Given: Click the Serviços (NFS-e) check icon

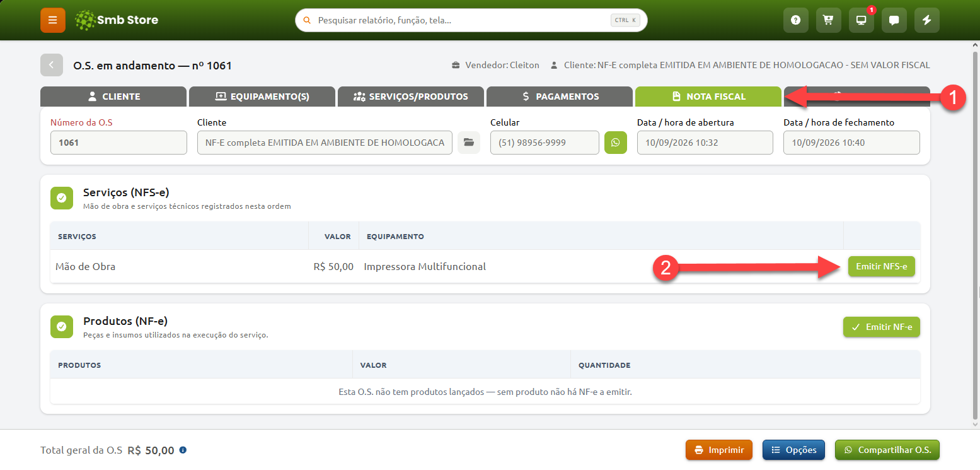Looking at the screenshot, I should (62, 198).
